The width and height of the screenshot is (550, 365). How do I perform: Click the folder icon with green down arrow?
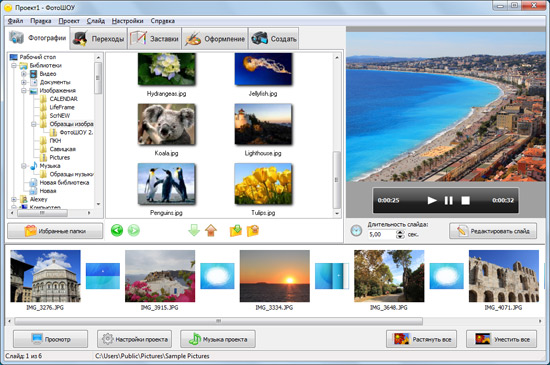(236, 231)
